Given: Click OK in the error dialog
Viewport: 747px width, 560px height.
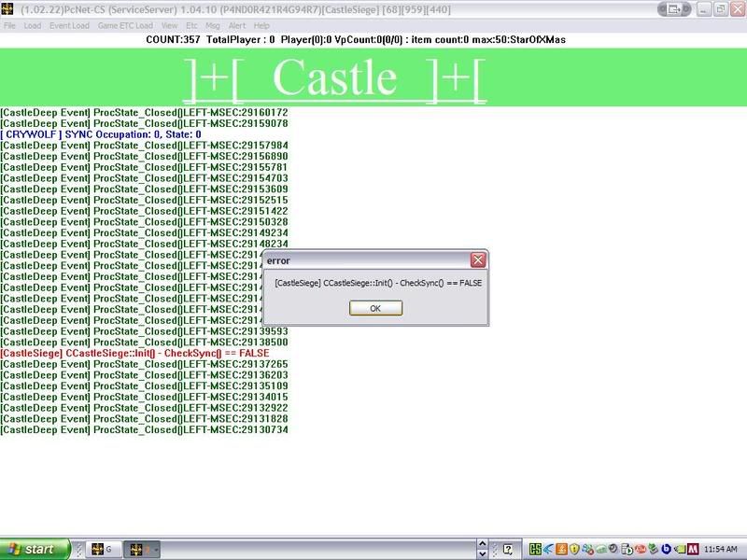Looking at the screenshot, I should pyautogui.click(x=375, y=308).
